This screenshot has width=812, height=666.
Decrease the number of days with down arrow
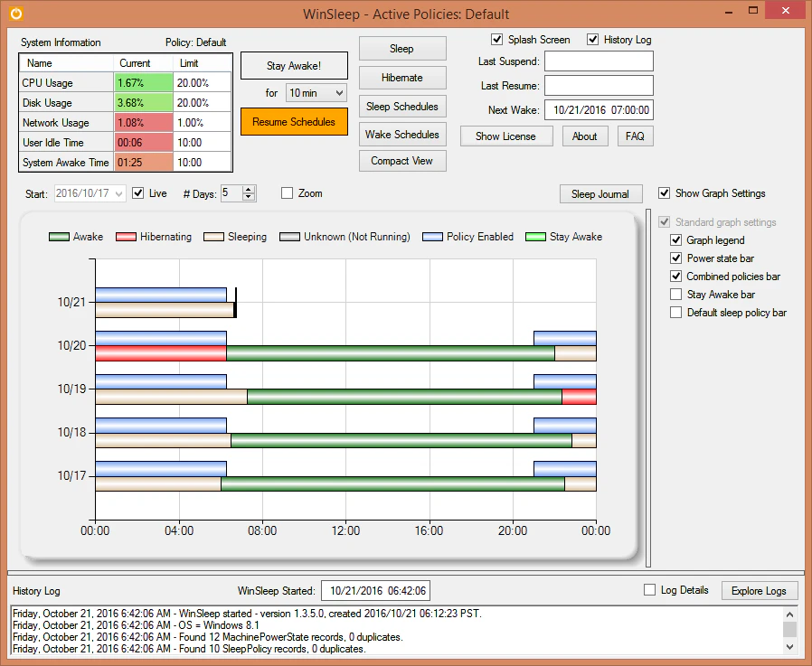click(x=249, y=197)
